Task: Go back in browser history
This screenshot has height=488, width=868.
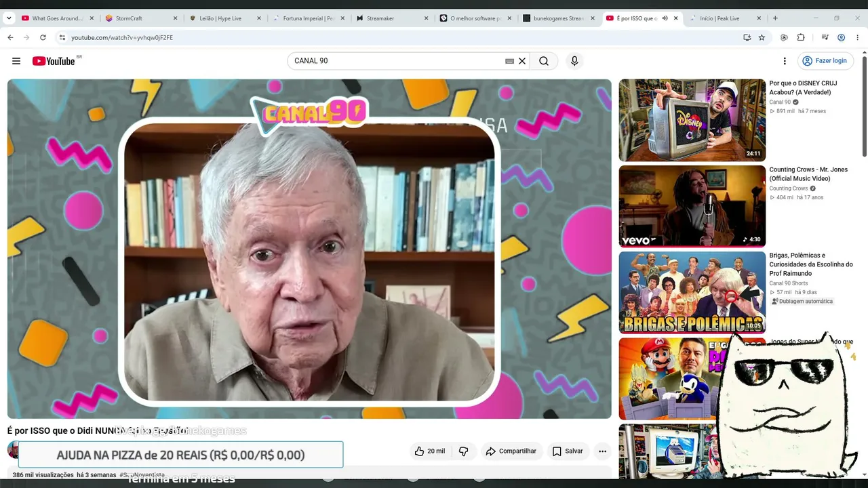Action: point(10,37)
